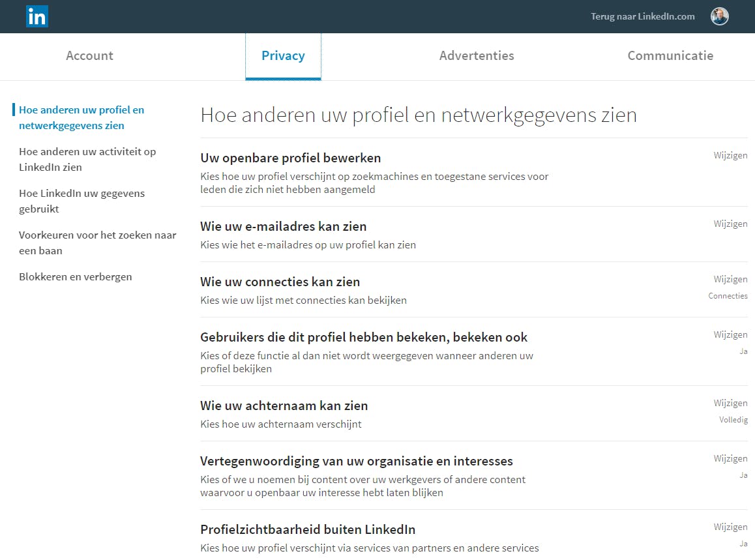Viewport: 755px width, 560px height.
Task: Open the Advertenties tab
Action: click(477, 55)
